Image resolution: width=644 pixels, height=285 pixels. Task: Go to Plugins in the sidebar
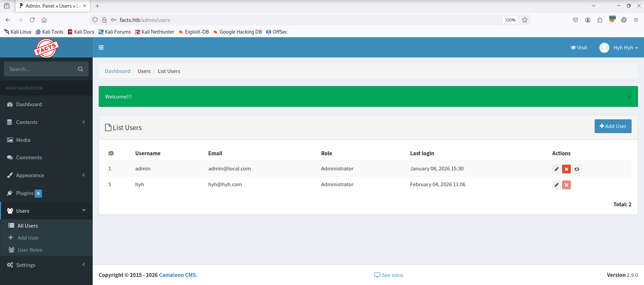point(25,193)
